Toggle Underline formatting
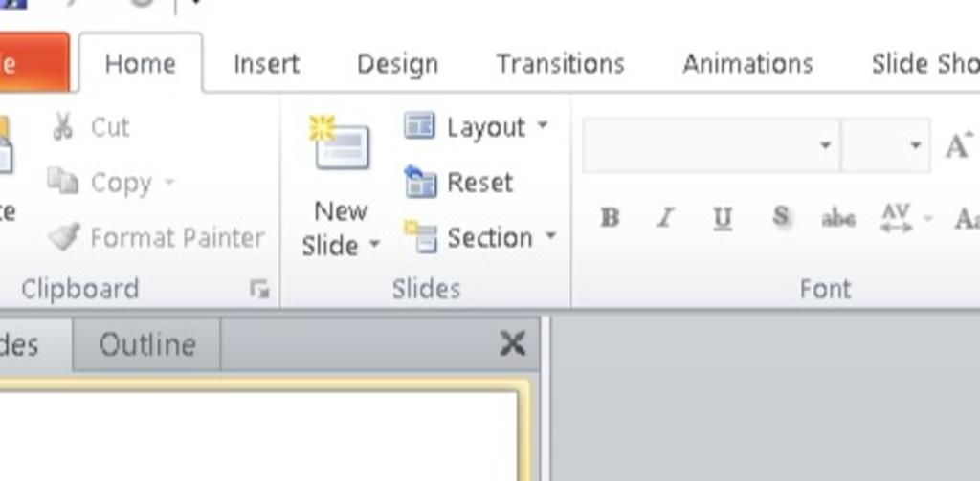 tap(723, 218)
